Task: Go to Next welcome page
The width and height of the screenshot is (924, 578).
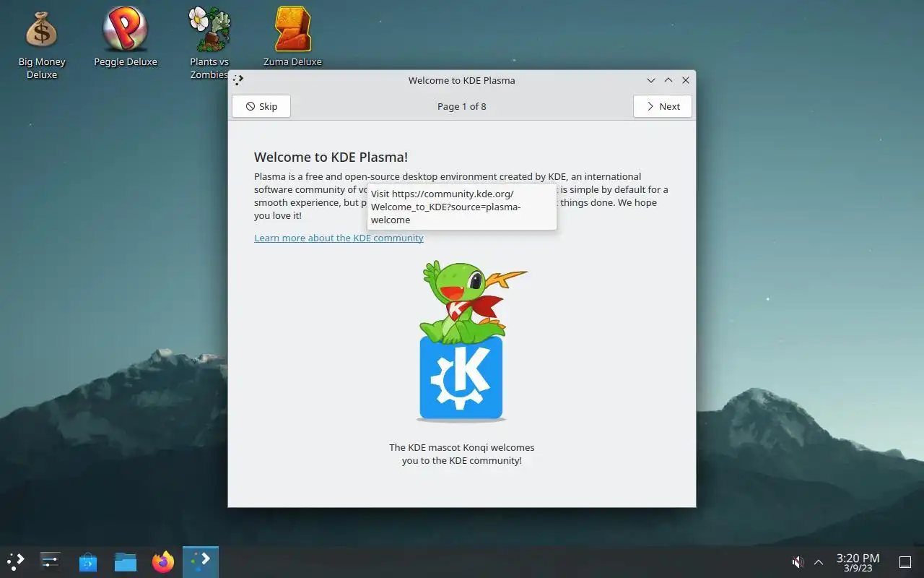Action: pyautogui.click(x=662, y=106)
